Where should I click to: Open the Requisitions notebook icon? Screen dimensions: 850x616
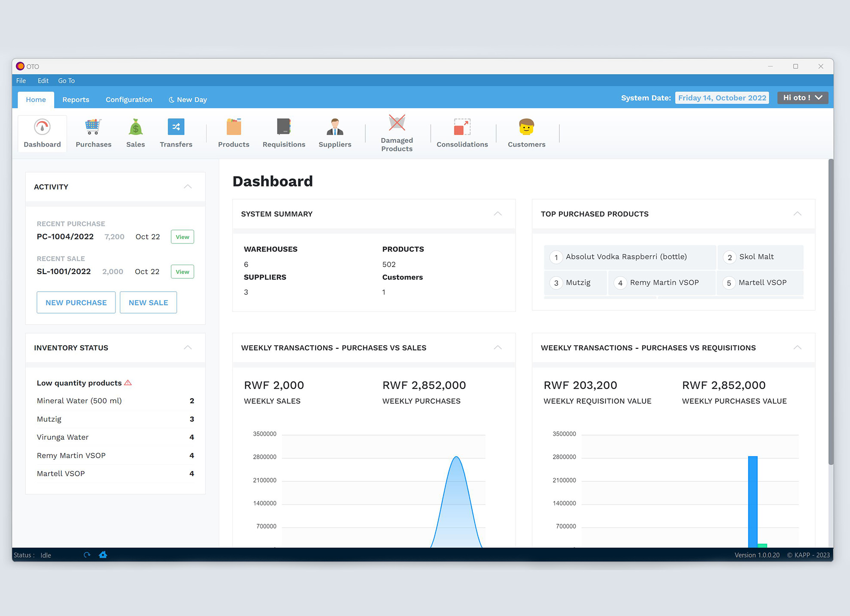pos(284,127)
